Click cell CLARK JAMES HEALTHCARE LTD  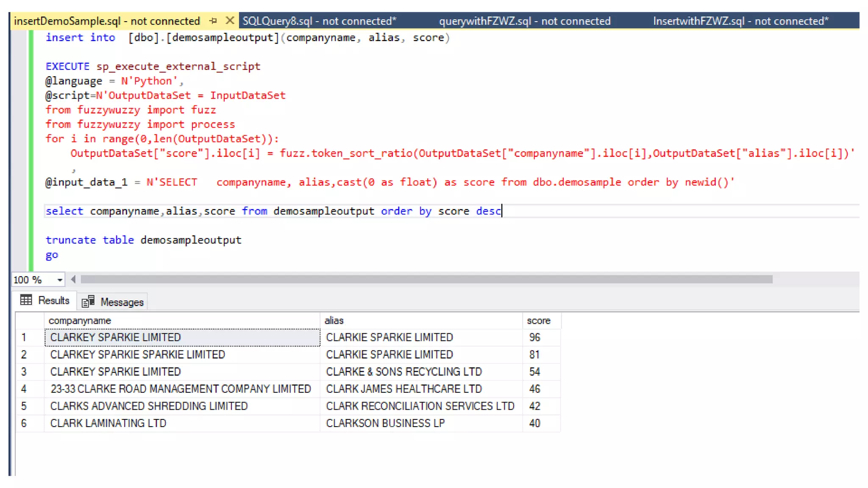click(421, 389)
